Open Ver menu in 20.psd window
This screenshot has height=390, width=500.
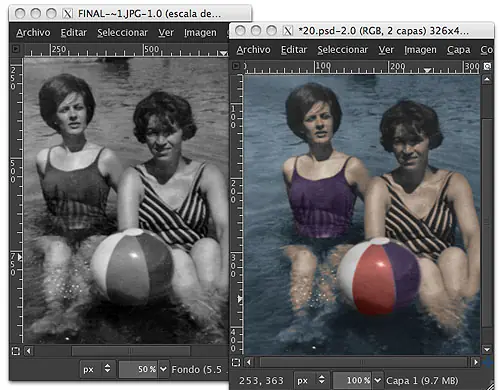[x=386, y=50]
